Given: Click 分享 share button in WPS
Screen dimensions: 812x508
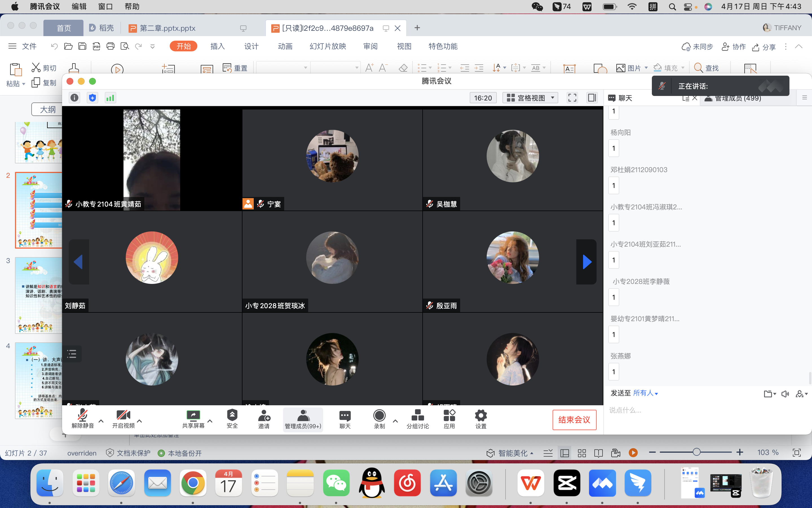Looking at the screenshot, I should point(764,47).
